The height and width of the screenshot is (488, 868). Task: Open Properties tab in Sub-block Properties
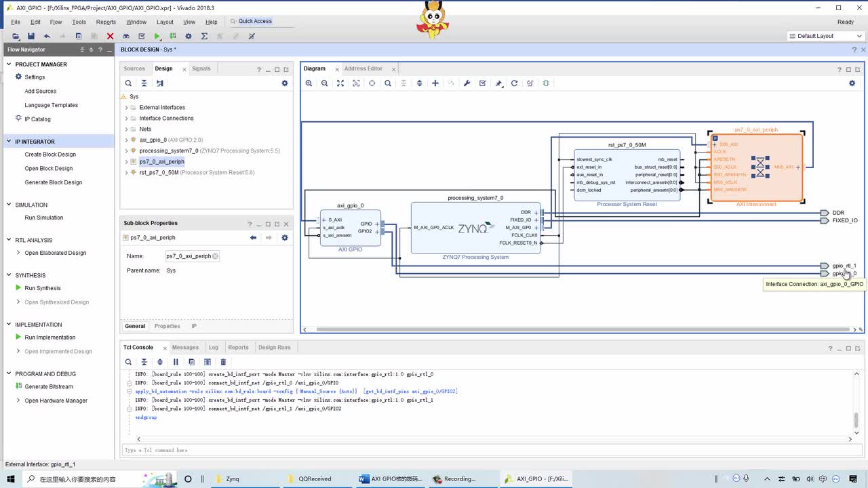[x=167, y=326]
